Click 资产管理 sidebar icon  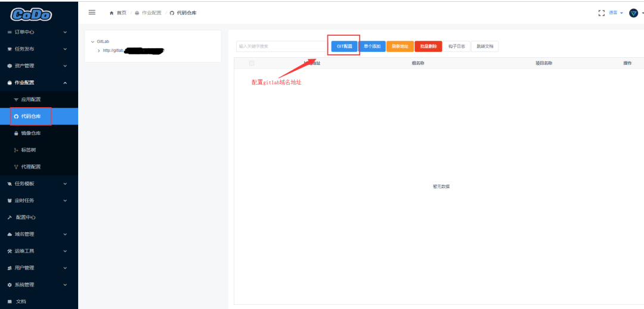[10, 65]
